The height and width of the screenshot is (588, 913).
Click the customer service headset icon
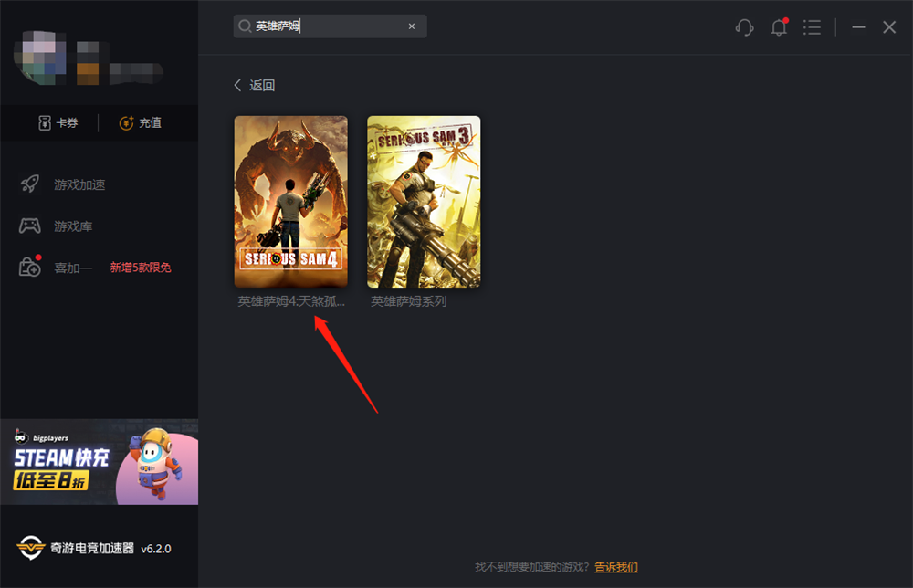pyautogui.click(x=744, y=27)
